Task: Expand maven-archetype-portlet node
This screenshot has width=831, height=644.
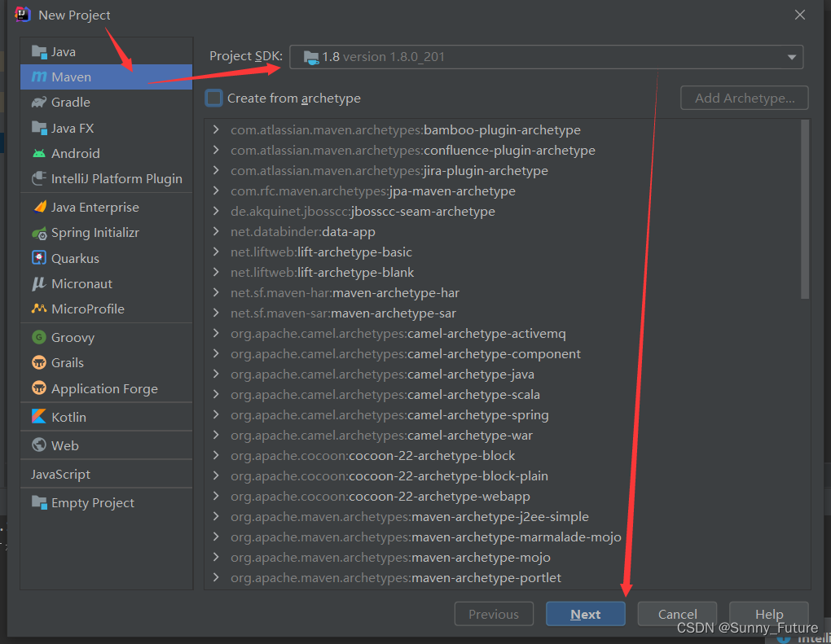Action: click(216, 577)
